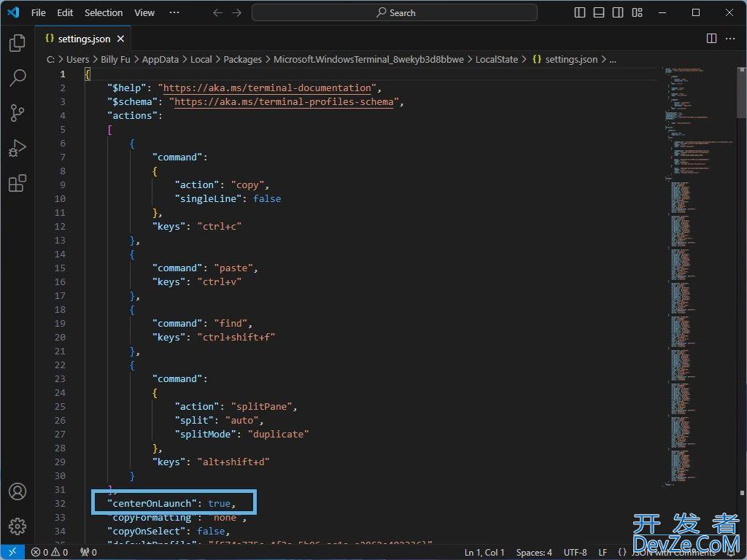Screen dimensions: 747x560
Task: Click the "ctrl+shift+f" keys value
Action: (236, 338)
